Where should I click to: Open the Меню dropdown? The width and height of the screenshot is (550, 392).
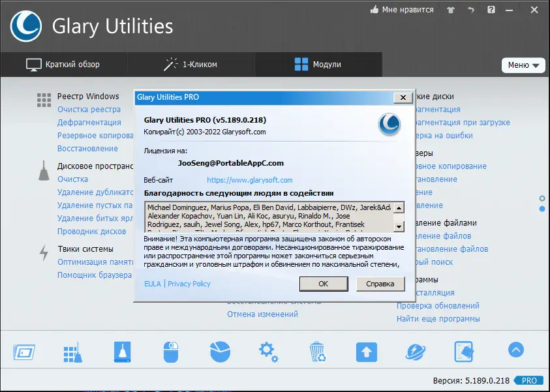point(523,65)
